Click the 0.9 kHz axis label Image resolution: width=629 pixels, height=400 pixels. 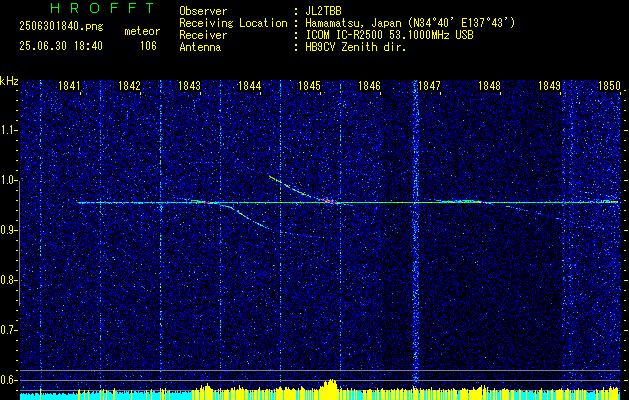click(7, 230)
